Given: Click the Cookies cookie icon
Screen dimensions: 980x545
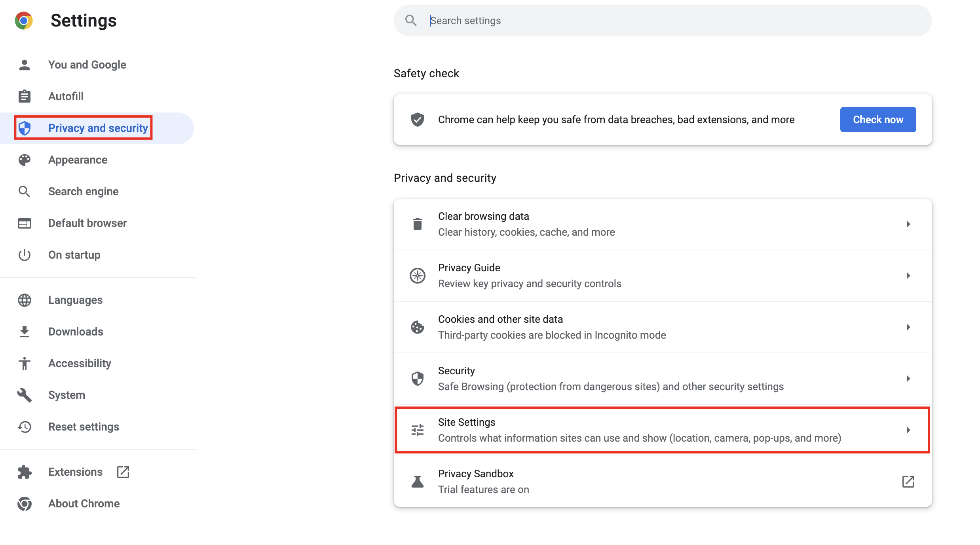Looking at the screenshot, I should pos(417,327).
